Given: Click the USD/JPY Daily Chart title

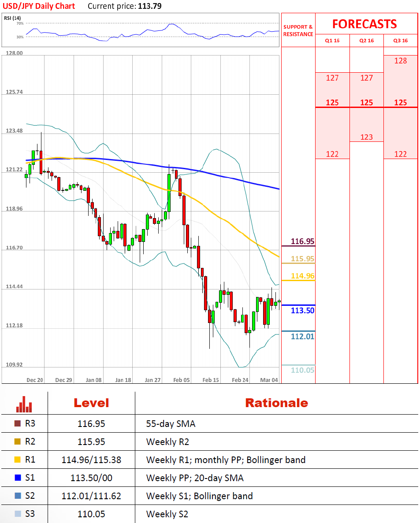Looking at the screenshot, I should point(39,6).
